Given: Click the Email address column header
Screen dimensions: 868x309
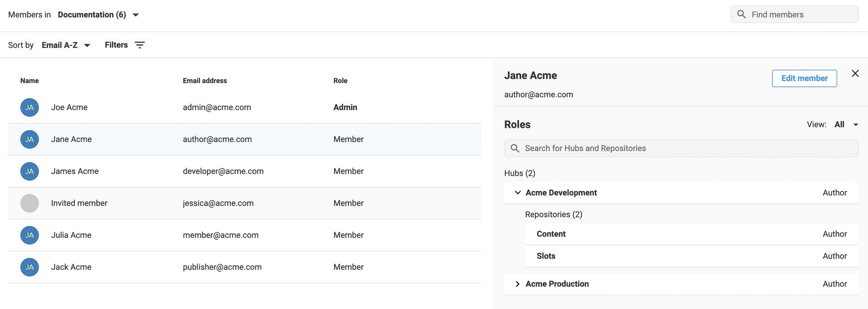Looking at the screenshot, I should (205, 81).
